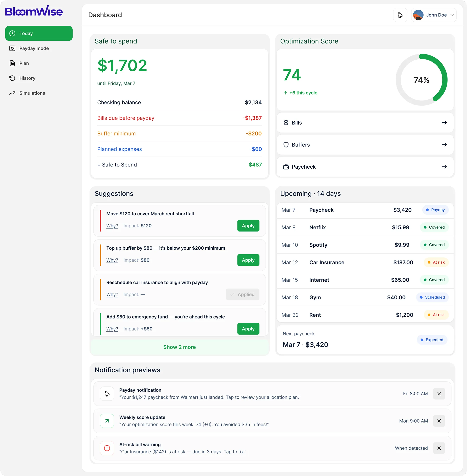
Task: Click the 74% score progress ring
Action: [421, 80]
